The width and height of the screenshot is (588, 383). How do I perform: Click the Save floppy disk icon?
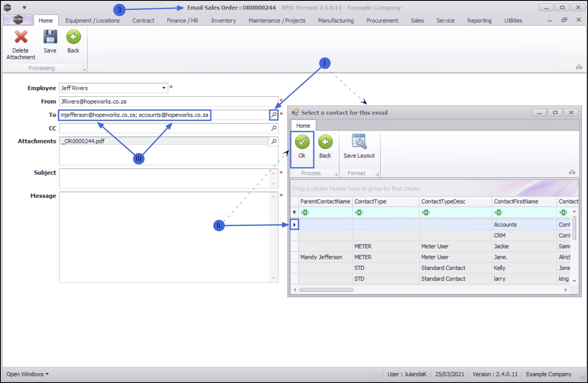[x=50, y=37]
